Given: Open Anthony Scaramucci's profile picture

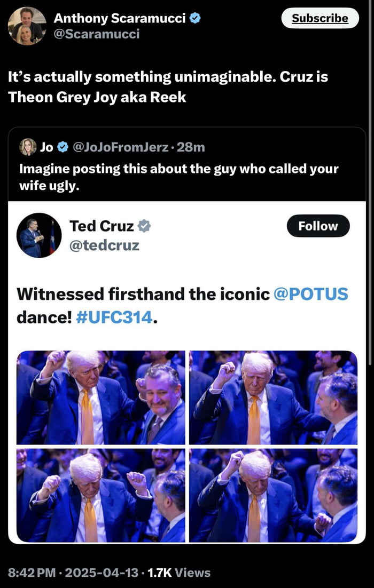Looking at the screenshot, I should pyautogui.click(x=27, y=26).
